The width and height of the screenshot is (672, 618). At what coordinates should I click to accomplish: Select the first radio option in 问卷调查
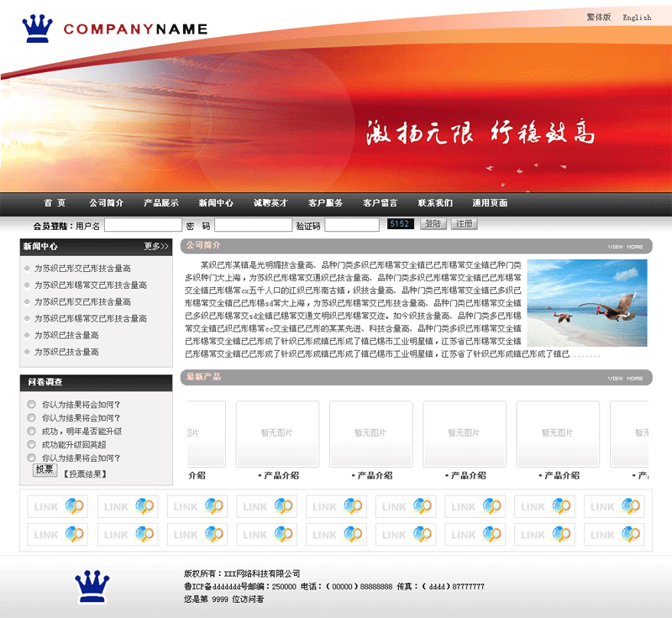pyautogui.click(x=32, y=404)
